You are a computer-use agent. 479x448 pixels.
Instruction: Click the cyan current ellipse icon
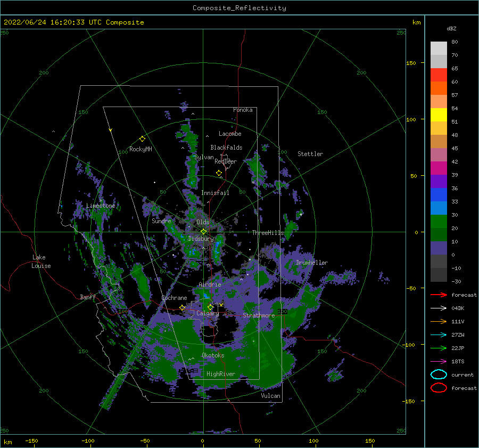(439, 374)
